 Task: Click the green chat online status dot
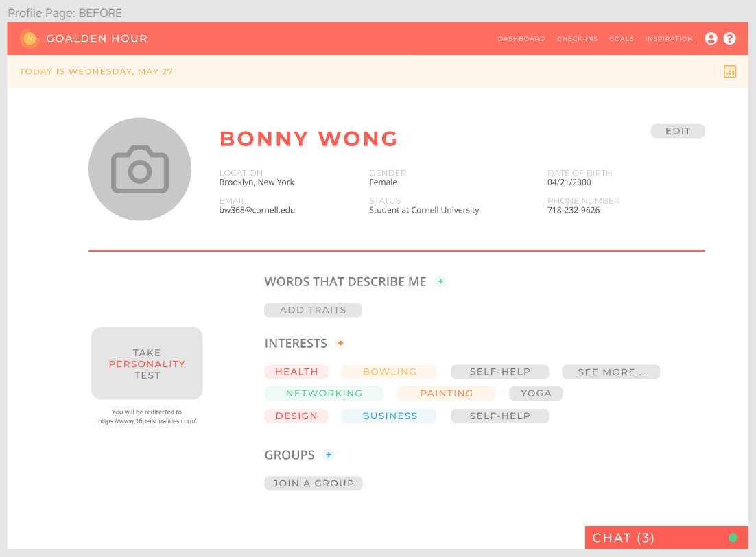pyautogui.click(x=733, y=538)
